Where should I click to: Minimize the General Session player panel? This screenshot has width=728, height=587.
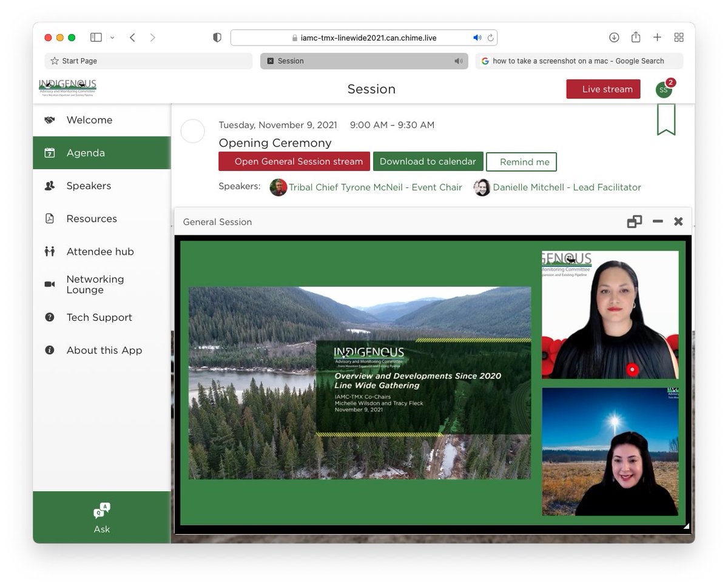[658, 222]
